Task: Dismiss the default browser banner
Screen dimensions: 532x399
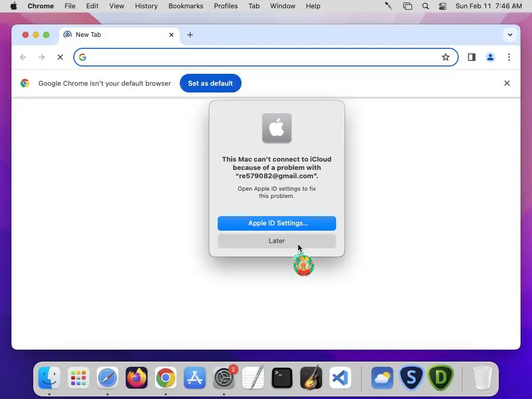Action: 507,83
